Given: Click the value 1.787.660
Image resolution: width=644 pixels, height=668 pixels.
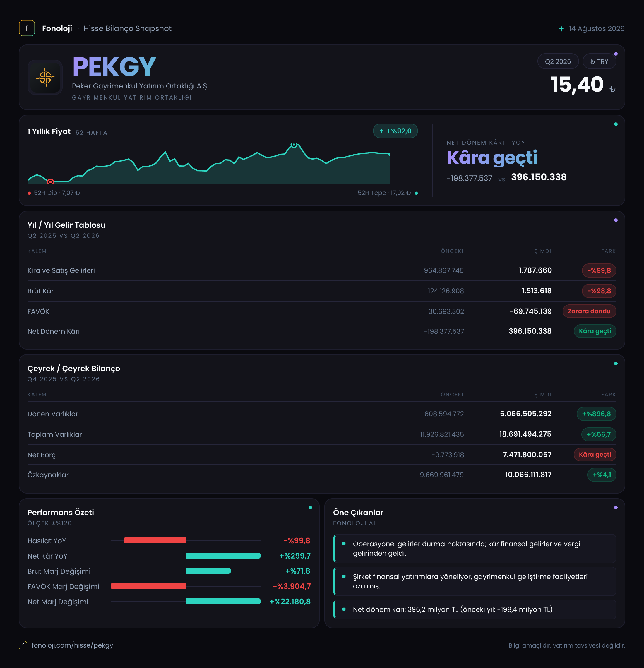Looking at the screenshot, I should 535,270.
